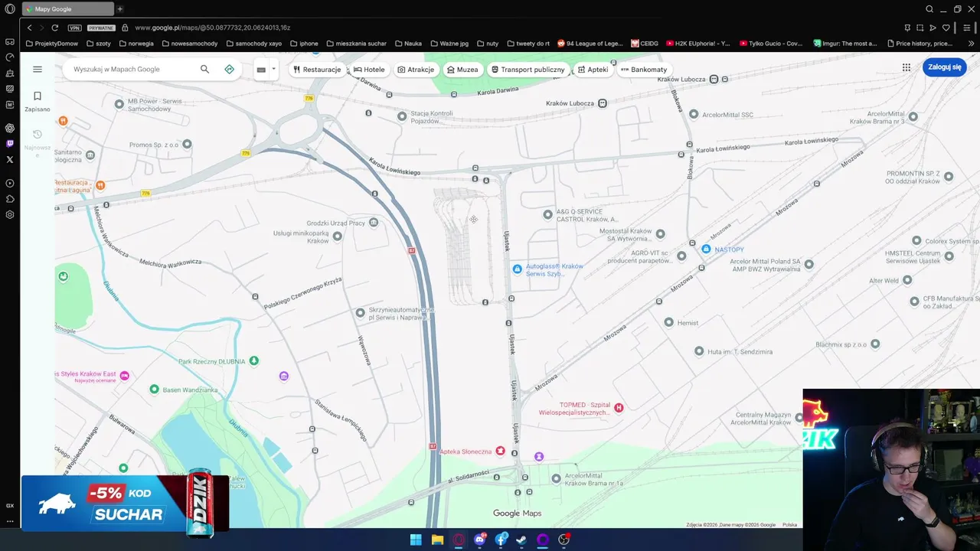Click the TOPMED Szpital hospital marker
The image size is (980, 551).
tap(619, 407)
